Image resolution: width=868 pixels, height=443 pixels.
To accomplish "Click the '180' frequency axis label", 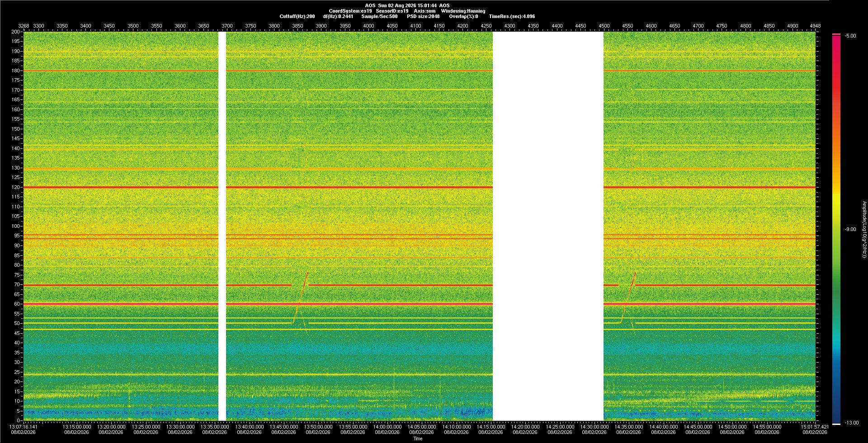I will click(x=16, y=71).
